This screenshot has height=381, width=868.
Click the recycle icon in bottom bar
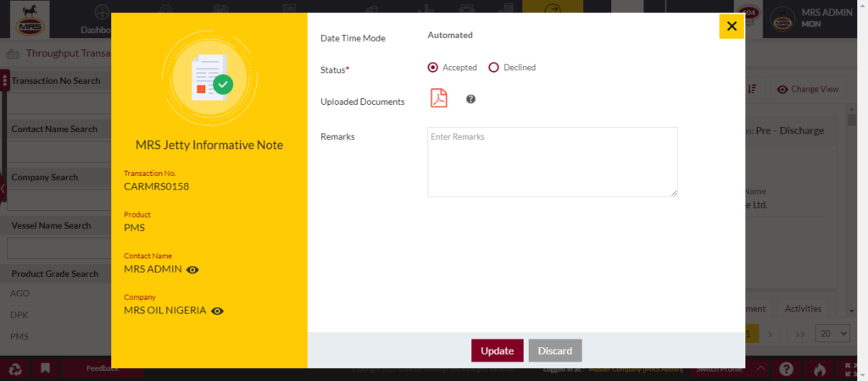click(x=14, y=368)
